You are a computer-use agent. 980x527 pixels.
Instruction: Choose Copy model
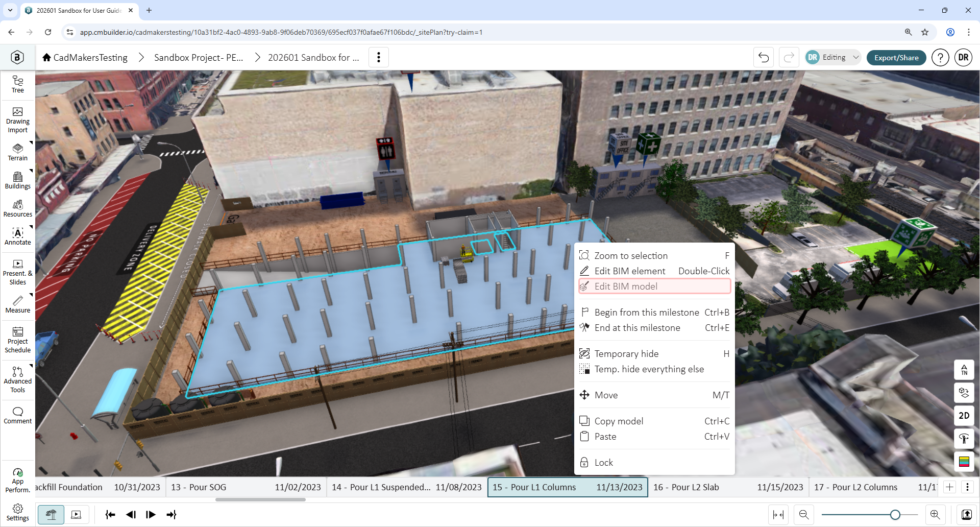654,421
